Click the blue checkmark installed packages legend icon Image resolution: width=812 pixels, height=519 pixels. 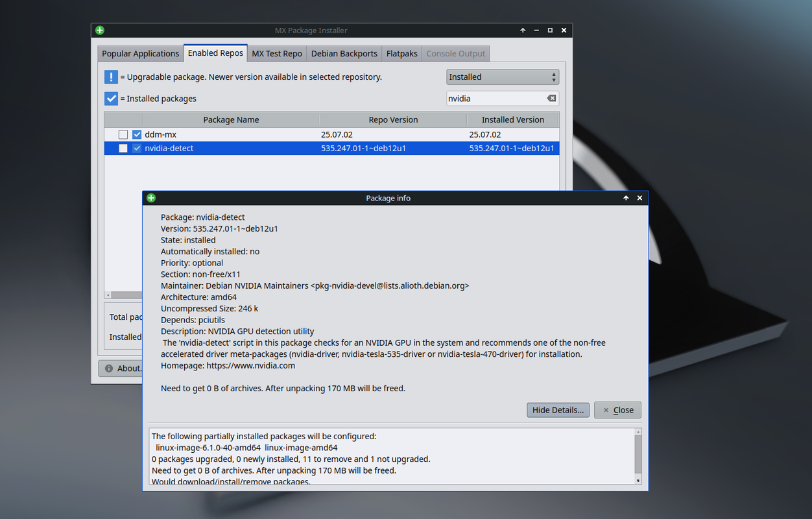[x=111, y=99]
